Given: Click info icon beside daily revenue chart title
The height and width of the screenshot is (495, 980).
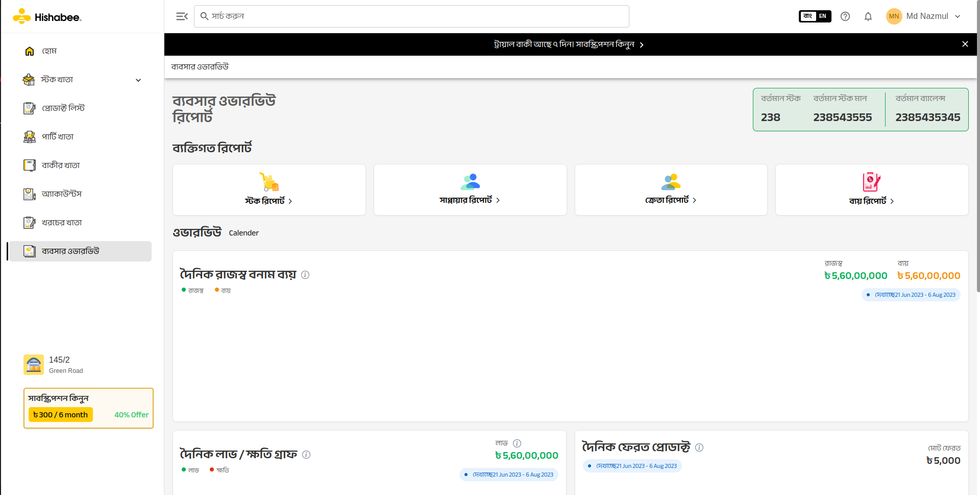Looking at the screenshot, I should (305, 275).
